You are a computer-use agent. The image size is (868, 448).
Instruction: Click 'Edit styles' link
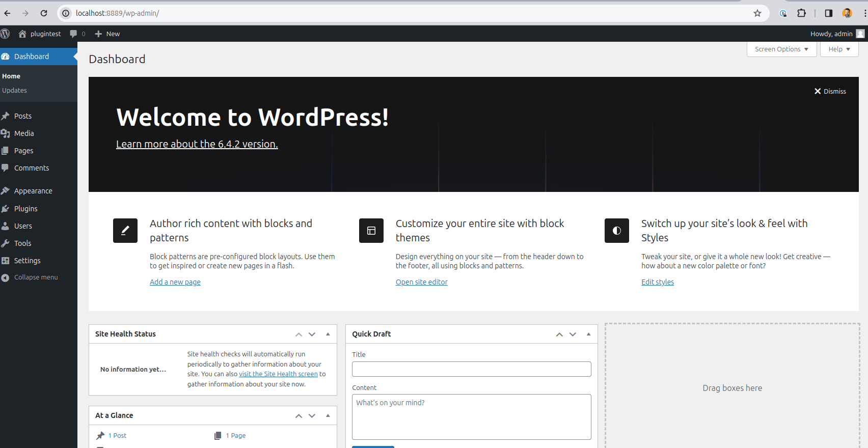tap(658, 282)
